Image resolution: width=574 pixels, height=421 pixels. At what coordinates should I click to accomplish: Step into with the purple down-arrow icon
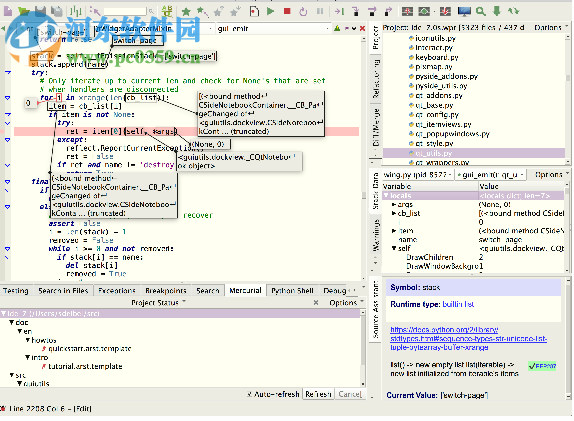(x=356, y=12)
